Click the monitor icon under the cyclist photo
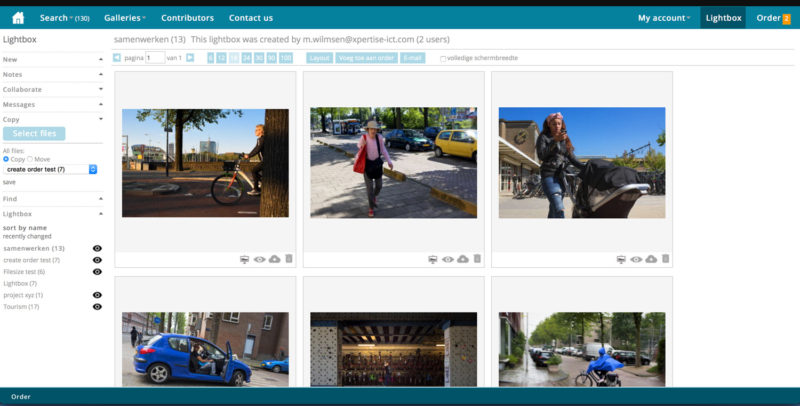Screen dimensions: 800x406 point(245,259)
